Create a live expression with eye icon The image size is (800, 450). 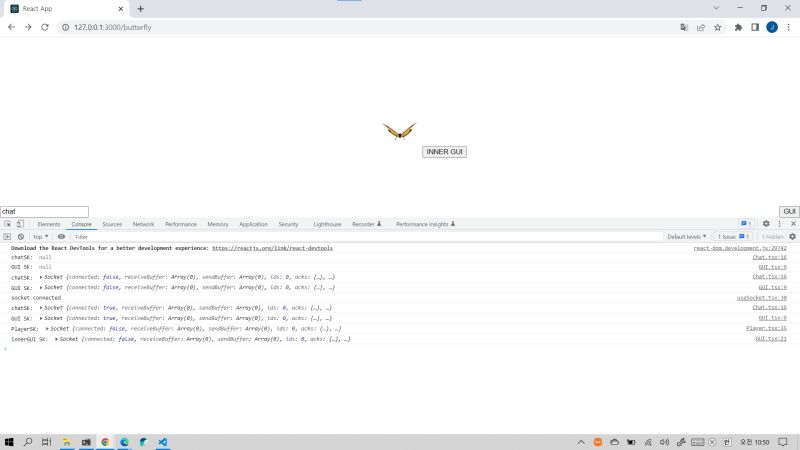click(x=61, y=237)
